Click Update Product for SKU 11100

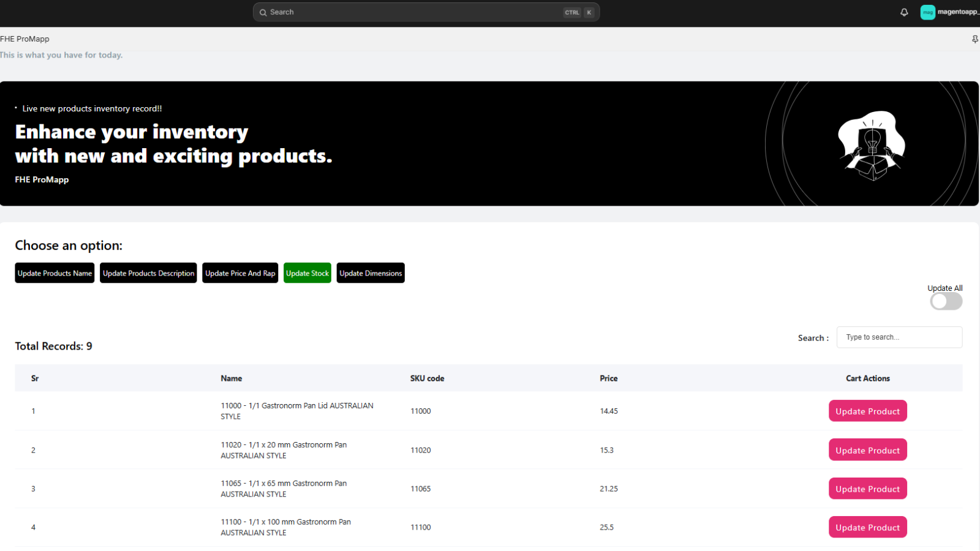pyautogui.click(x=867, y=527)
